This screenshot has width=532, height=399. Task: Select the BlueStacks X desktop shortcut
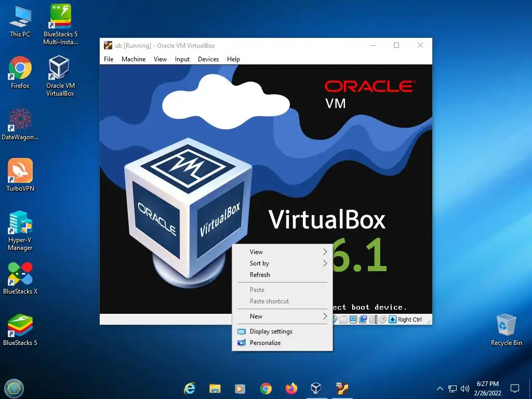[20, 278]
